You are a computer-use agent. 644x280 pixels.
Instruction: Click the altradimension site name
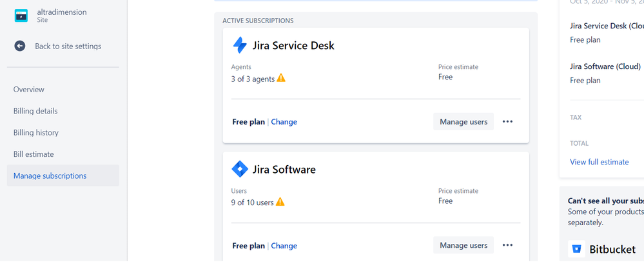62,12
